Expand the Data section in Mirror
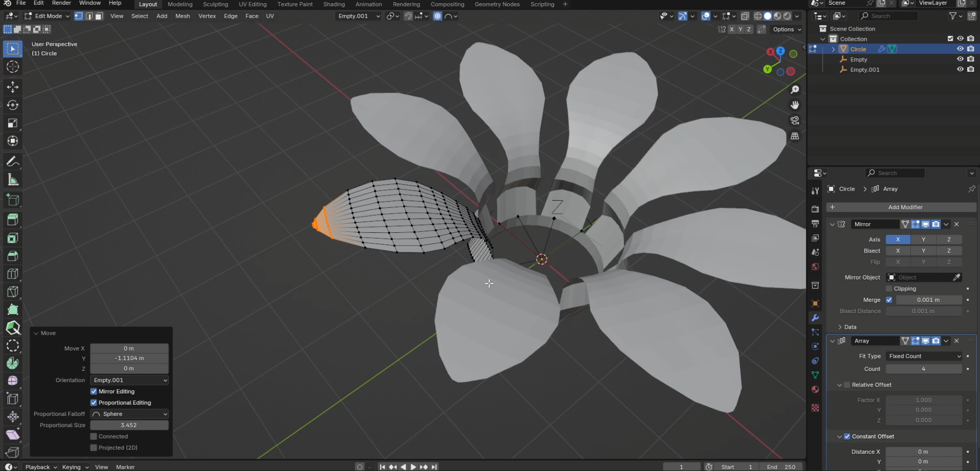Viewport: 980px width, 471px height. (x=840, y=327)
